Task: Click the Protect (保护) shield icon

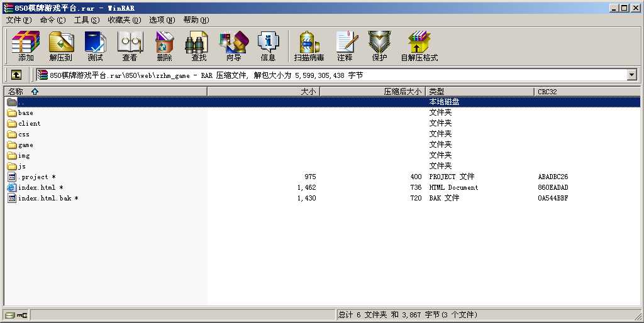Action: coord(379,46)
